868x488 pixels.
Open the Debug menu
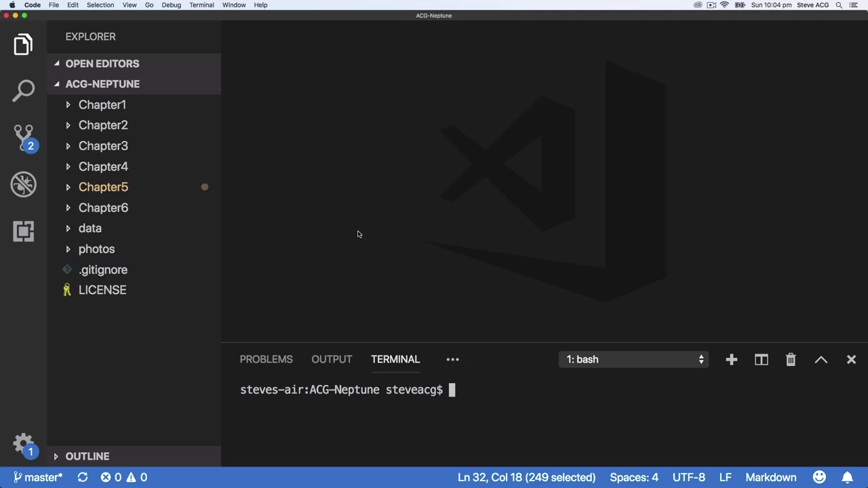171,5
